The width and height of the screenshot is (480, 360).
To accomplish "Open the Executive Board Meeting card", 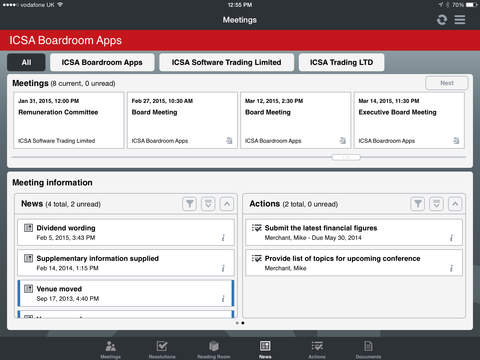I will pos(409,120).
